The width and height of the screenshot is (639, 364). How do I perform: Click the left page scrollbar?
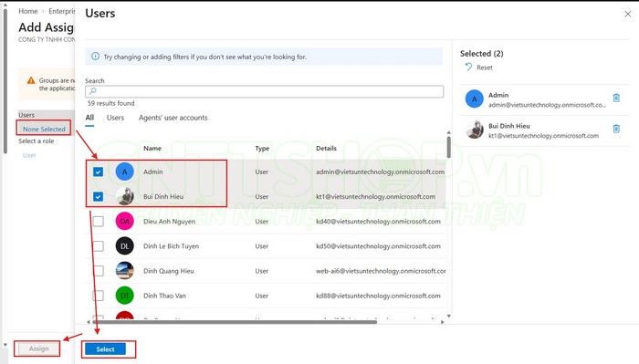coord(5,81)
